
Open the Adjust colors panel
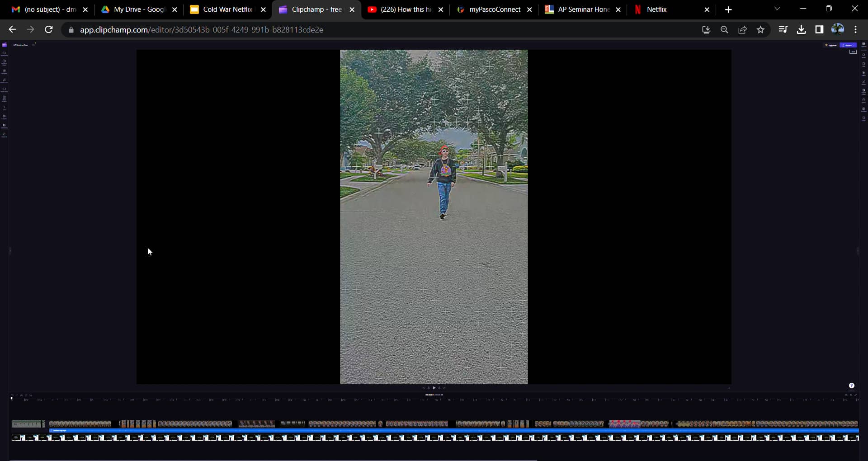863,90
